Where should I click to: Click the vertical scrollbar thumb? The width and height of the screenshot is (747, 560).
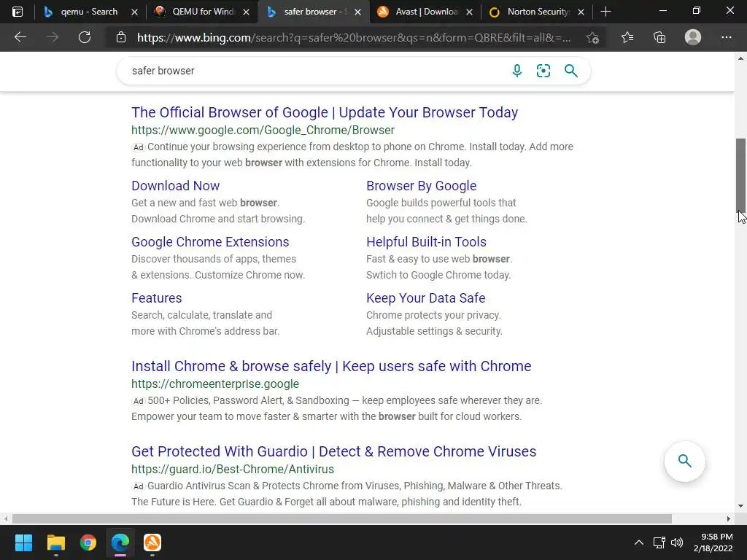coord(740,174)
